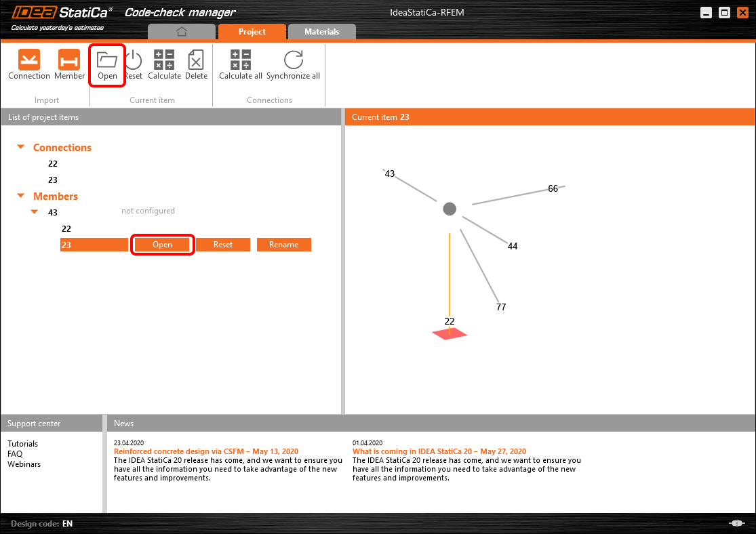Viewport: 756px width, 534px height.
Task: Click member label 22 in the model view
Action: 450,321
